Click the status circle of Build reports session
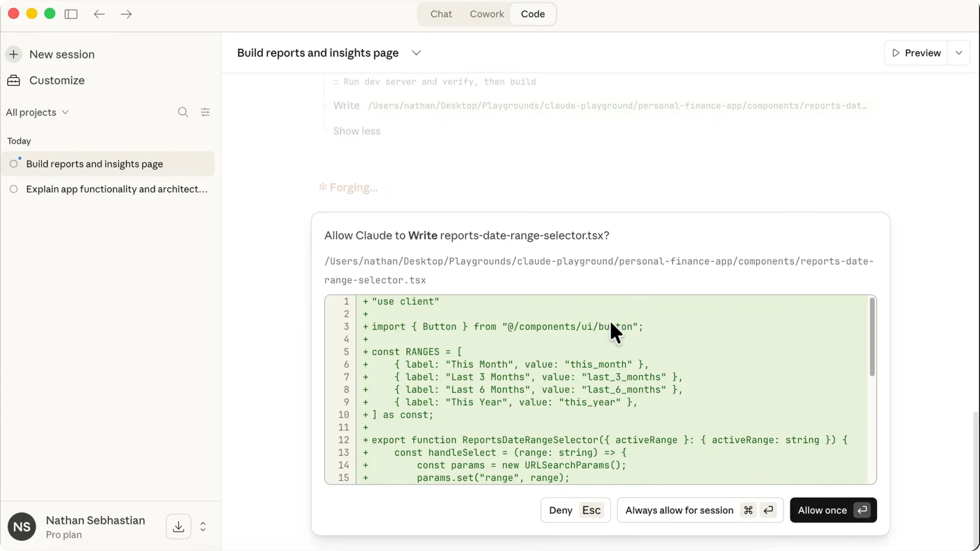Image resolution: width=980 pixels, height=551 pixels. pyautogui.click(x=14, y=164)
